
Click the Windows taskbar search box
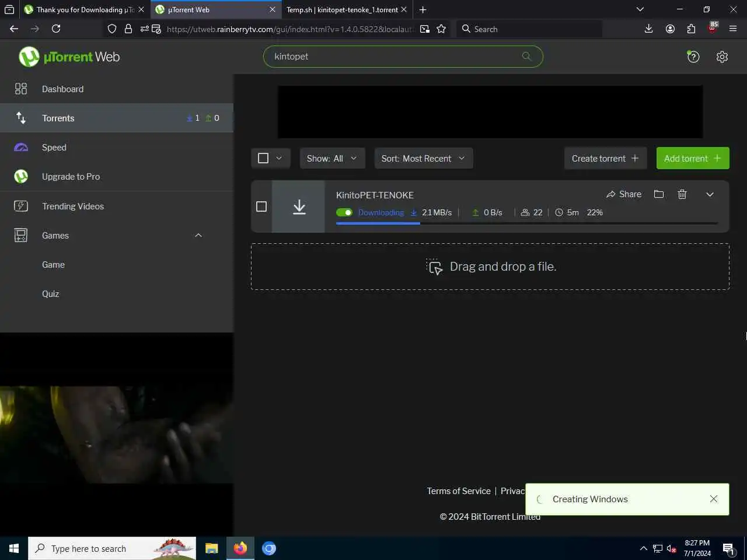(x=112, y=548)
